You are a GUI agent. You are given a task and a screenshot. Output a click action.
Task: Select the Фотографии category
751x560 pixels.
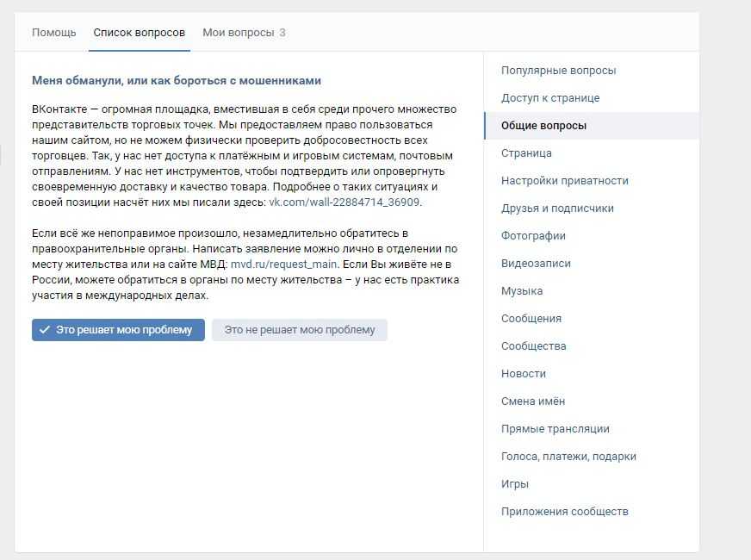pyautogui.click(x=592, y=236)
